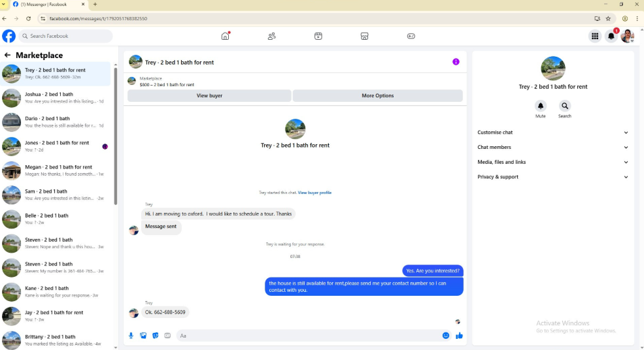Mute the conversation with the bell icon

click(541, 106)
